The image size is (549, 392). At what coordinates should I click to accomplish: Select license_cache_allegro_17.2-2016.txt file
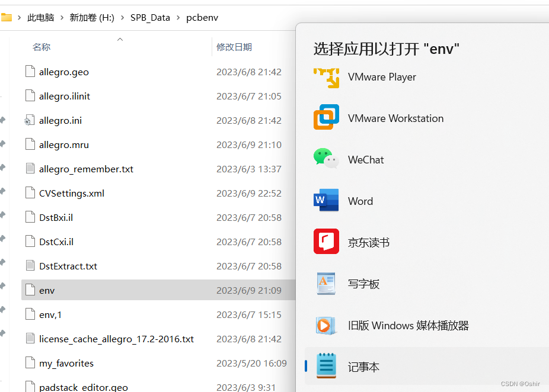[116, 339]
